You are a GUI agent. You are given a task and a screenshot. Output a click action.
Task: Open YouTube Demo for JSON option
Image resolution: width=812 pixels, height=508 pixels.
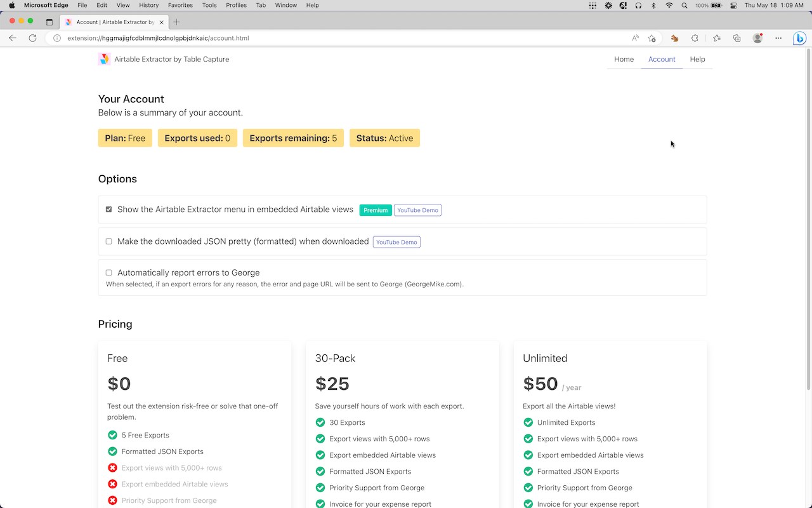coord(396,242)
